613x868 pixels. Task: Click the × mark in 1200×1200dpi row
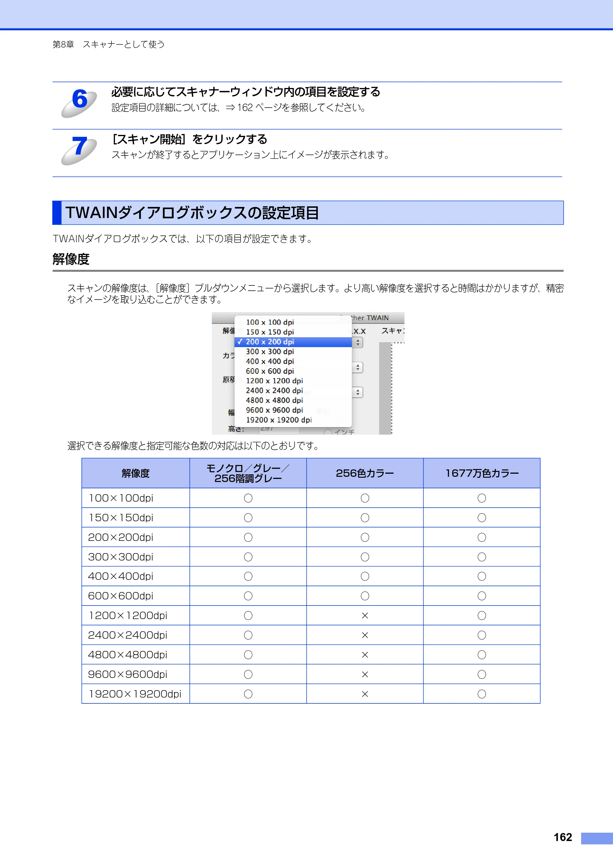point(365,616)
